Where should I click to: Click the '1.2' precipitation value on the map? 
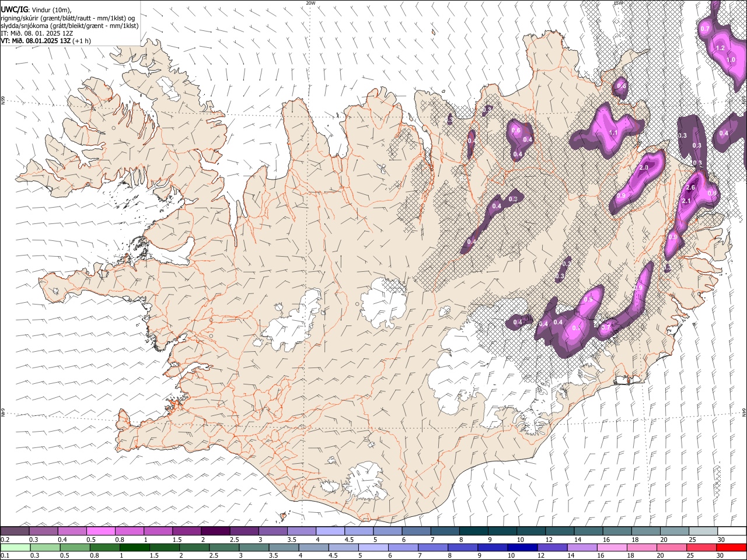[720, 48]
